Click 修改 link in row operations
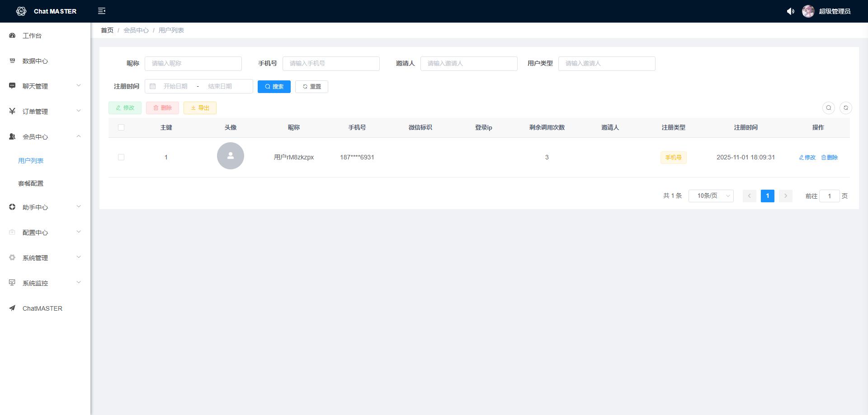 click(807, 158)
